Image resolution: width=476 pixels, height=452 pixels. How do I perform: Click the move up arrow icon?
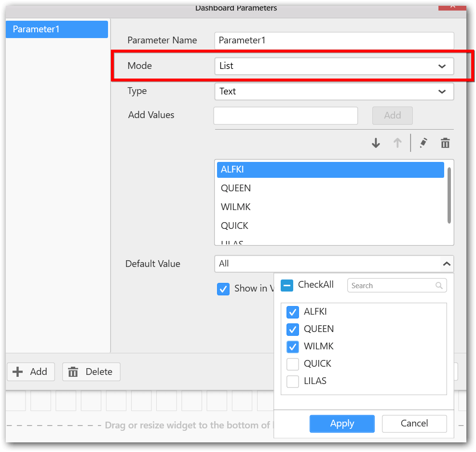click(x=397, y=143)
